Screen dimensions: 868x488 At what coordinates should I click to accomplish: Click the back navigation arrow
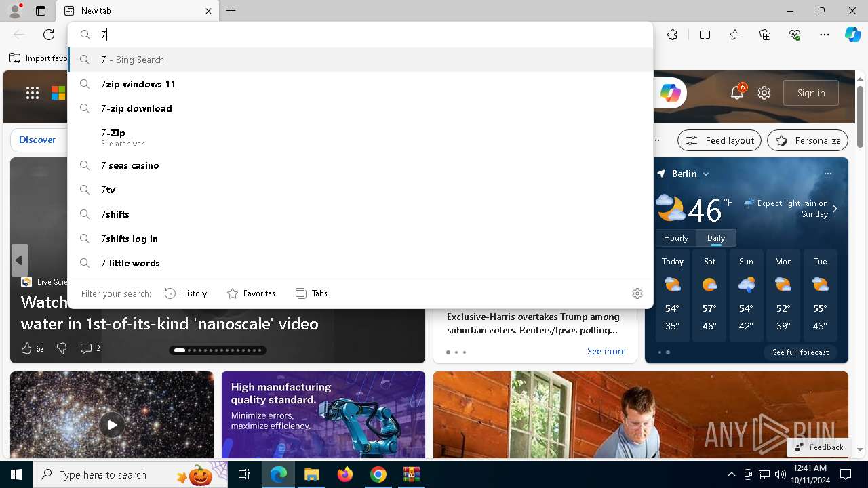tap(19, 35)
